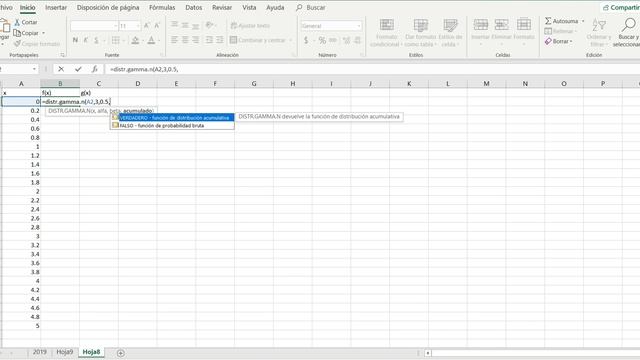Open the Insertar ribbon tab

[x=56, y=7]
